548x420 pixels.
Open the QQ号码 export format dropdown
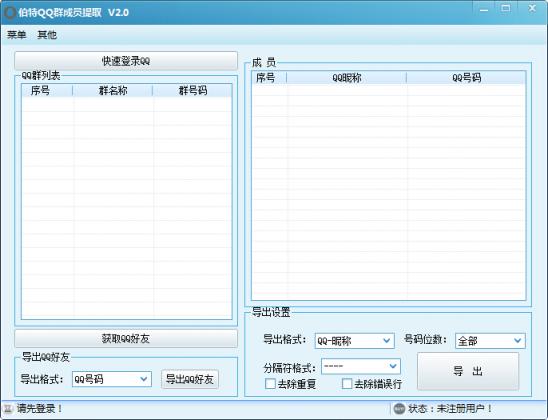tap(111, 379)
